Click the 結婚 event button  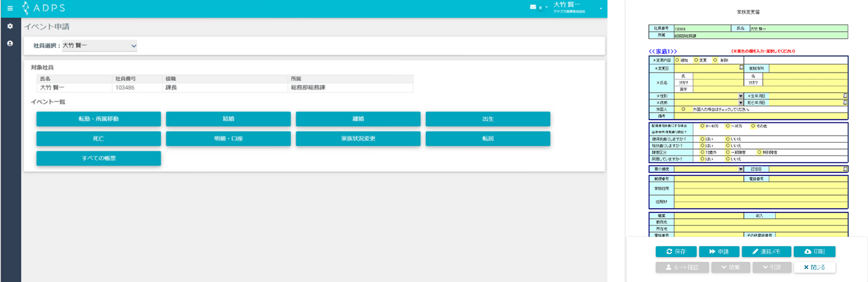click(x=228, y=119)
